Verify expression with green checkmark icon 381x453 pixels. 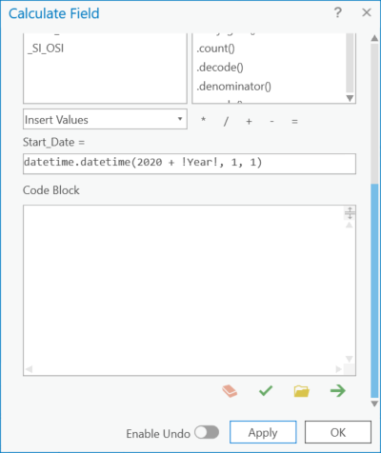(266, 391)
